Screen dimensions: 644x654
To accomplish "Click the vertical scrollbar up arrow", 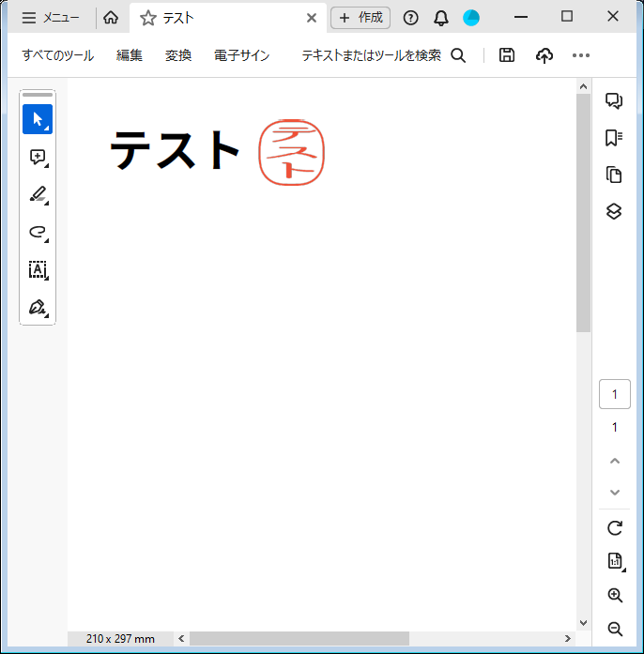I will point(584,86).
